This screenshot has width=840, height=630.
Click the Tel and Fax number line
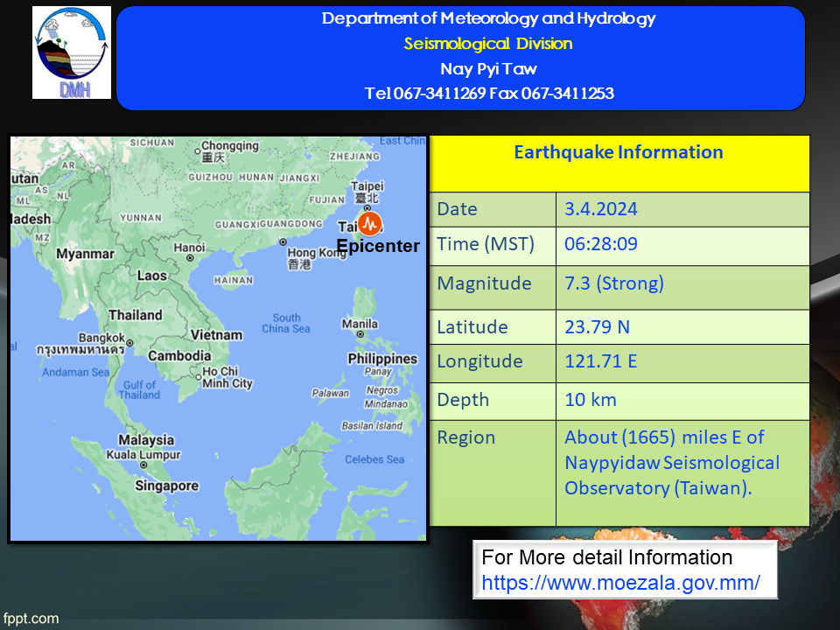(x=489, y=94)
